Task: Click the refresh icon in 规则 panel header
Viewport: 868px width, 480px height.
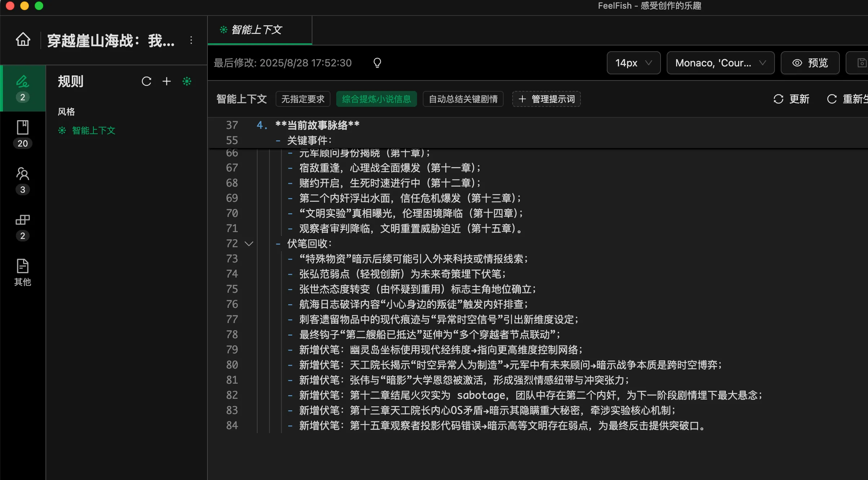Action: (x=146, y=81)
